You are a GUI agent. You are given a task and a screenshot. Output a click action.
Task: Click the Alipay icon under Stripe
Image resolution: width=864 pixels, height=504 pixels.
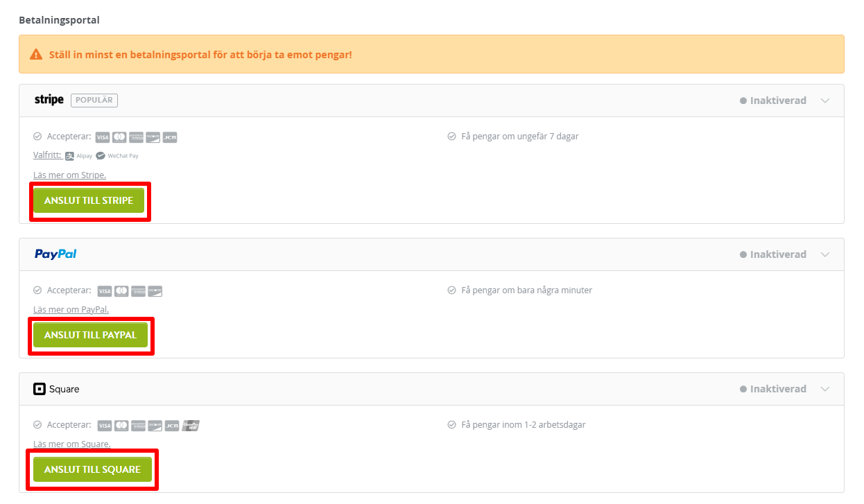[x=79, y=156]
